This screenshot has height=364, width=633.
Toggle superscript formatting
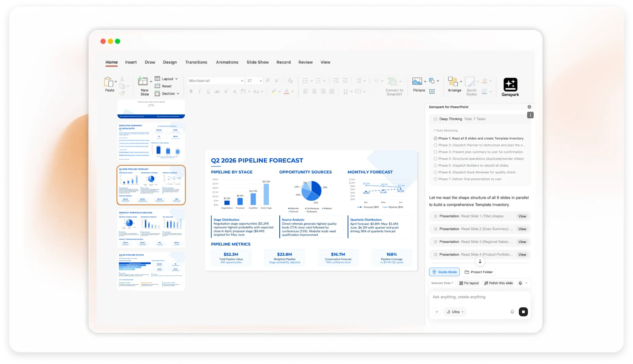coord(226,91)
